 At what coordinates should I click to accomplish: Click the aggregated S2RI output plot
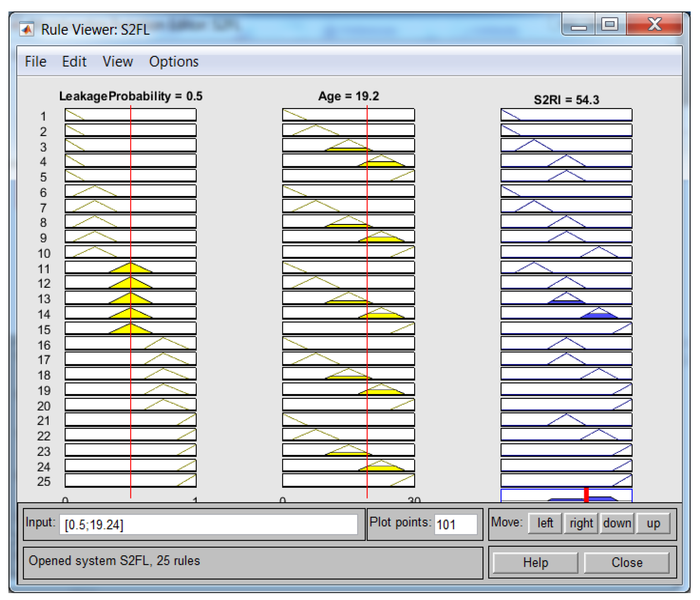[x=566, y=495]
